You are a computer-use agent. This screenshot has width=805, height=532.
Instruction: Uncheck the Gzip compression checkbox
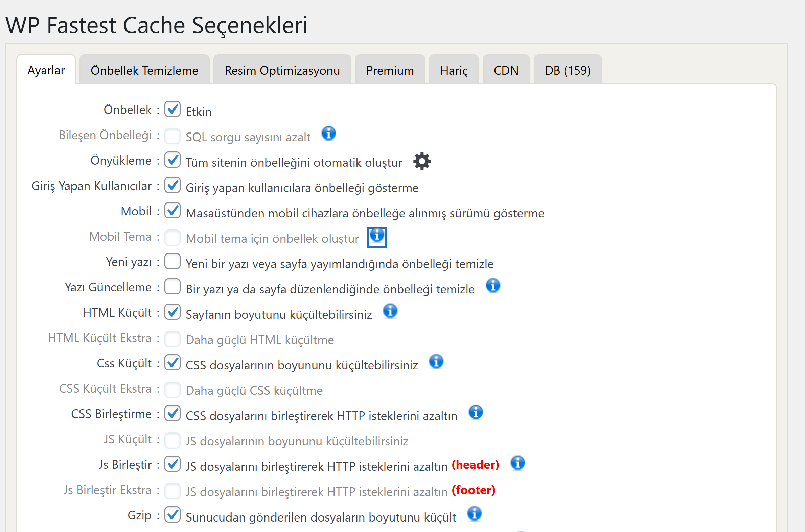coord(172,514)
